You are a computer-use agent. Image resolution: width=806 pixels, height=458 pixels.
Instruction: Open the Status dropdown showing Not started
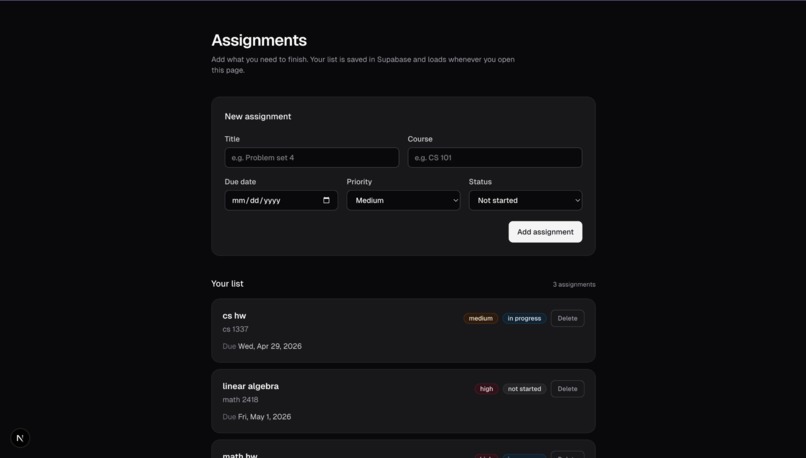click(525, 200)
